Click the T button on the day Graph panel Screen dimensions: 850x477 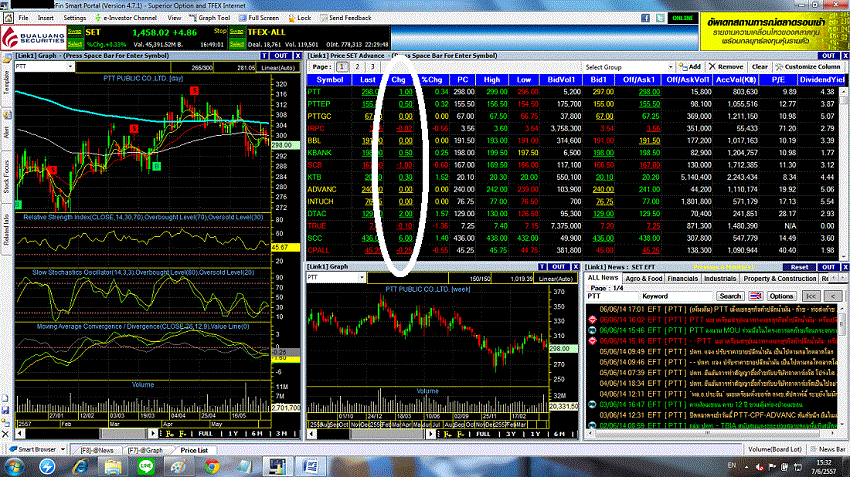point(265,56)
